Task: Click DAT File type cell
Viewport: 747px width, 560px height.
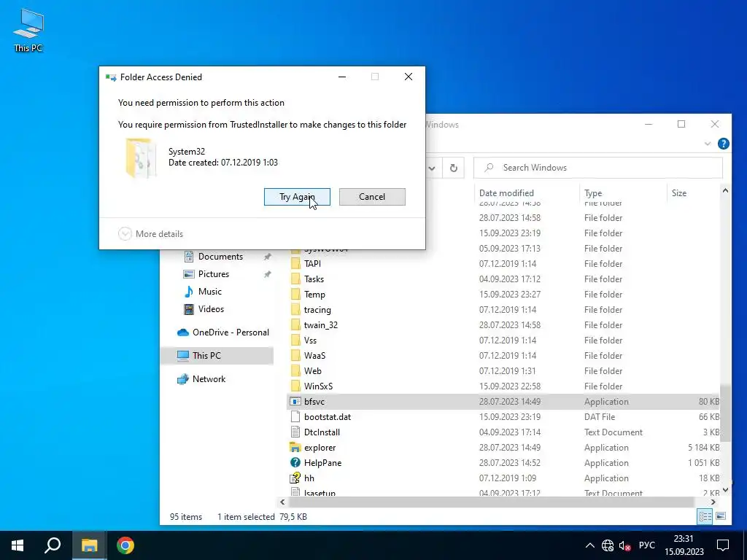Action: click(x=600, y=416)
